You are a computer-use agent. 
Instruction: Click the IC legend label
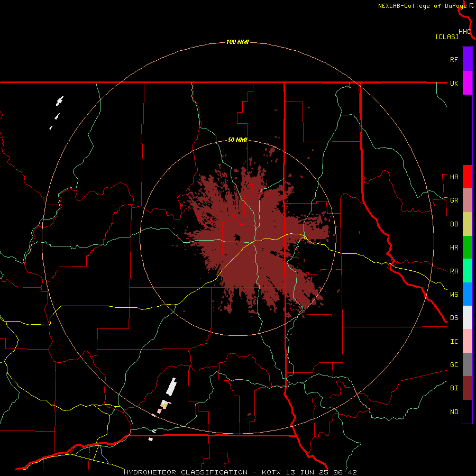click(x=454, y=342)
